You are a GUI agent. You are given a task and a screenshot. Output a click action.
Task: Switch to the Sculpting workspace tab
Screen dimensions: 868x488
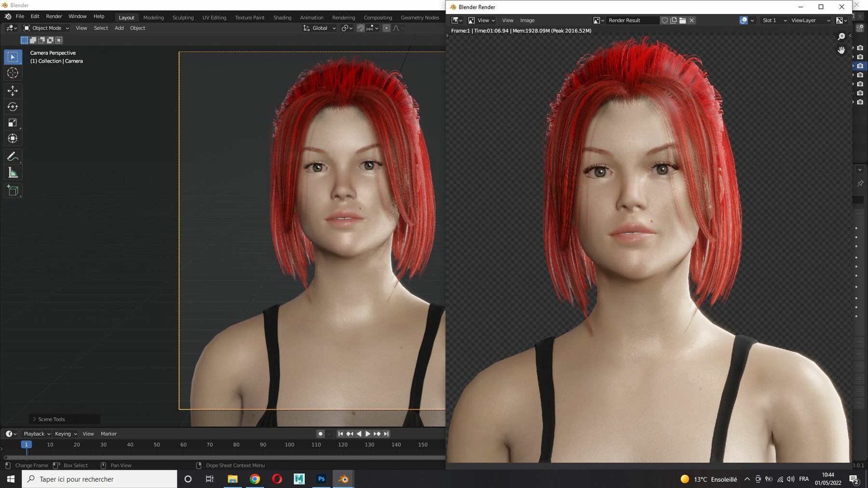point(183,17)
